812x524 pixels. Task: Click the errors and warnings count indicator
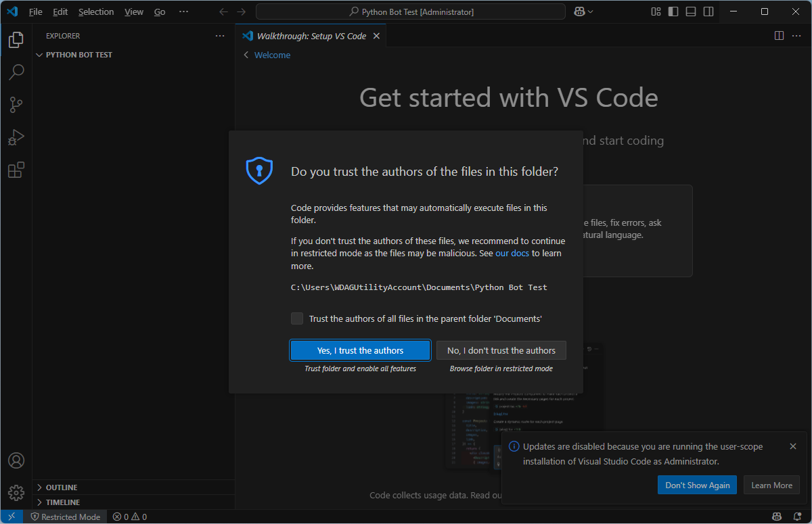[130, 517]
